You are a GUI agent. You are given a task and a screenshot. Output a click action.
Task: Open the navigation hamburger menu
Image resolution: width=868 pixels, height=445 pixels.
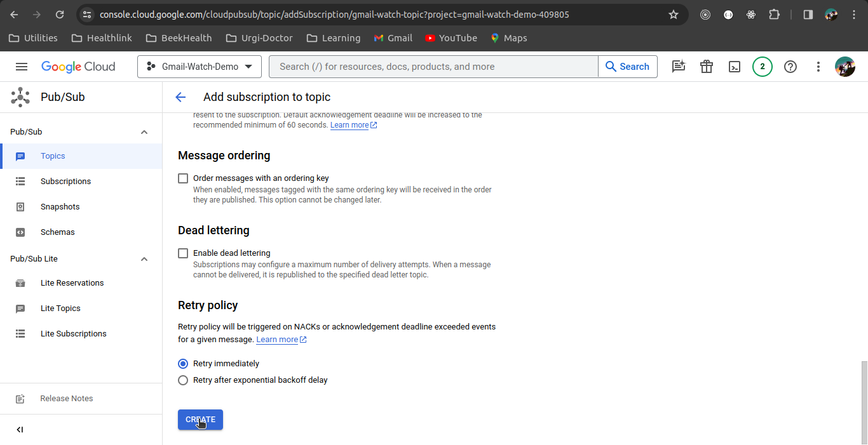[21, 66]
